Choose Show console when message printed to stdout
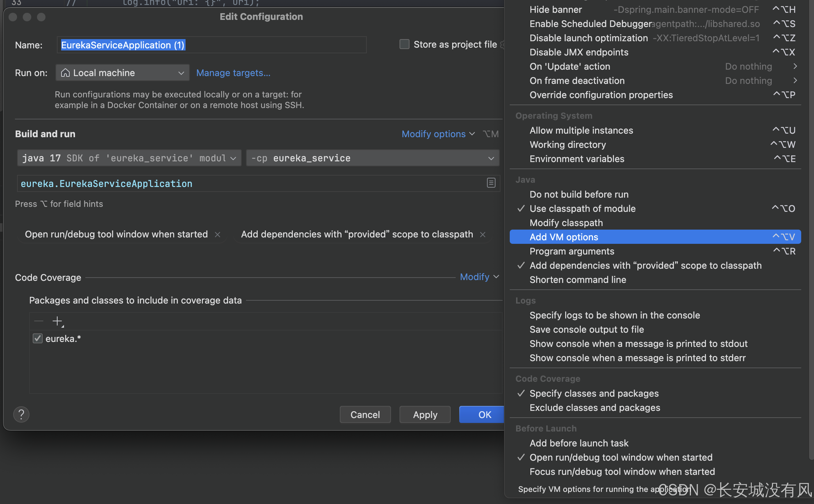 click(x=655, y=344)
